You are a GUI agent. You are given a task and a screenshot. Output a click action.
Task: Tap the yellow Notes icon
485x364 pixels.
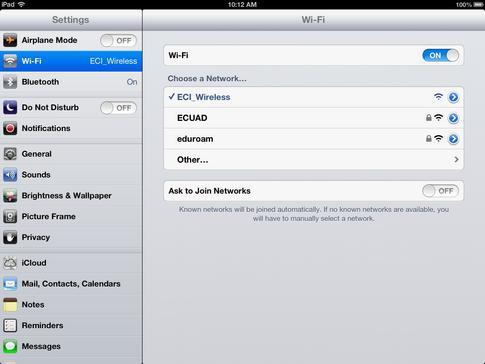pyautogui.click(x=10, y=305)
